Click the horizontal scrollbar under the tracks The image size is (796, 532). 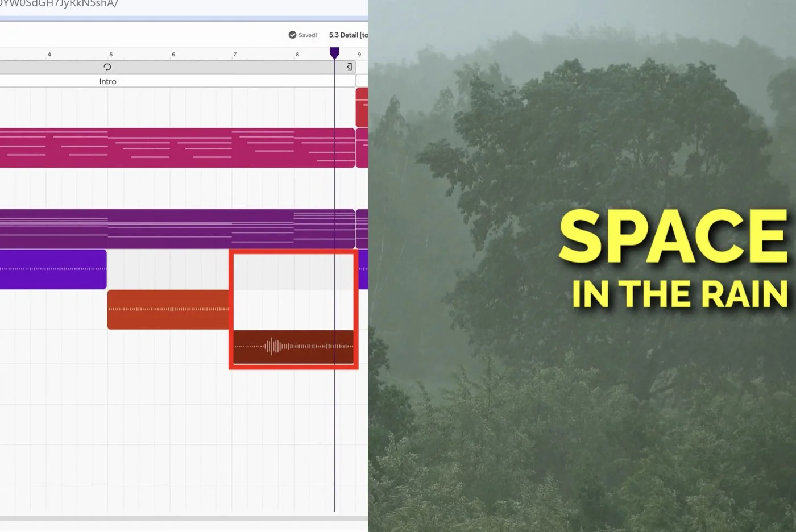point(184,518)
